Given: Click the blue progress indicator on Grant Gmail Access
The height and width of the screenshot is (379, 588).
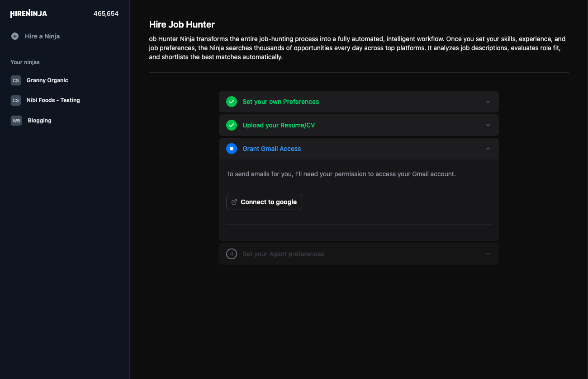Looking at the screenshot, I should (232, 149).
